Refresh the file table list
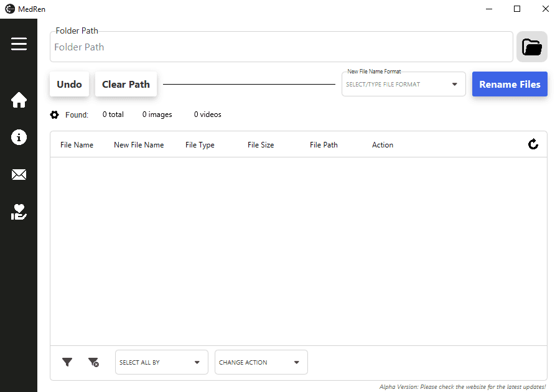Viewport: 560px width, 392px height. click(533, 144)
